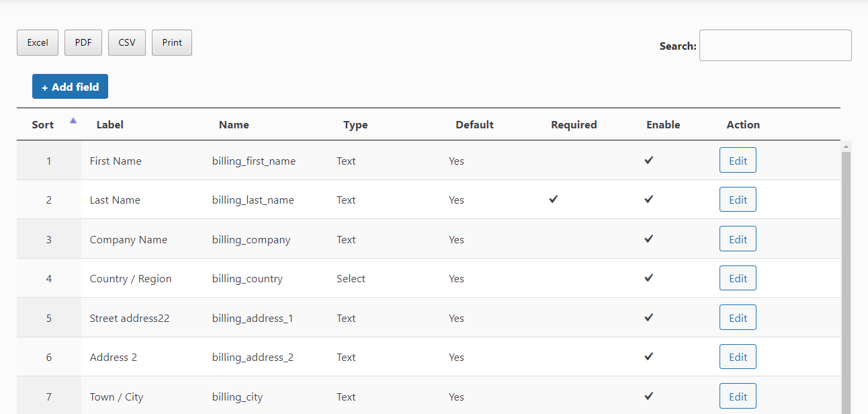Edit the billing_country field
The width and height of the screenshot is (868, 414).
click(738, 278)
